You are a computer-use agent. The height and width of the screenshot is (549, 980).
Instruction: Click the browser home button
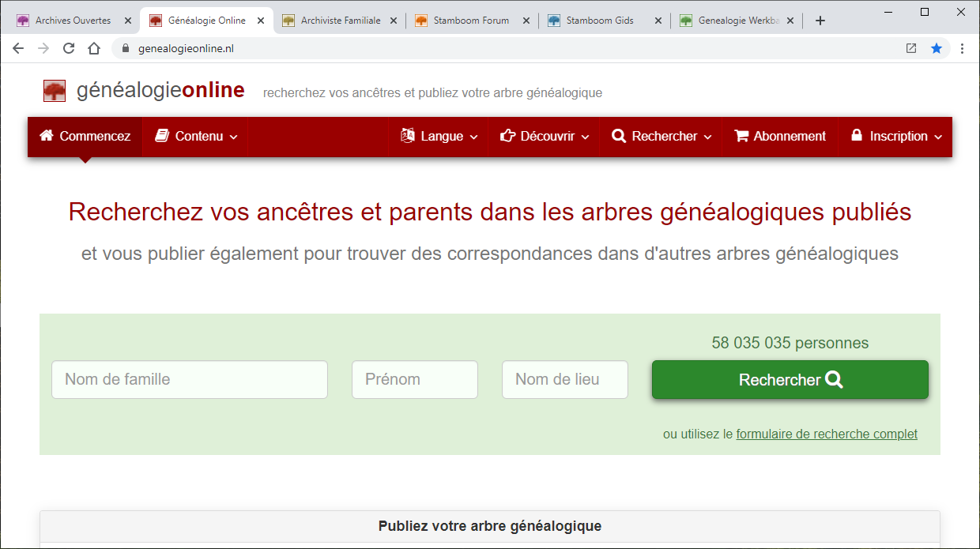tap(94, 48)
